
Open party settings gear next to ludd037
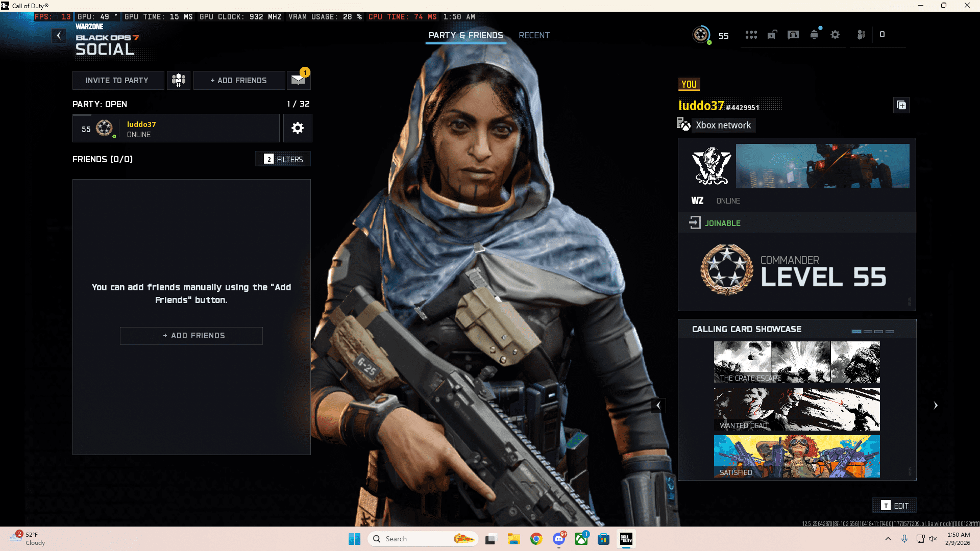[x=298, y=128]
